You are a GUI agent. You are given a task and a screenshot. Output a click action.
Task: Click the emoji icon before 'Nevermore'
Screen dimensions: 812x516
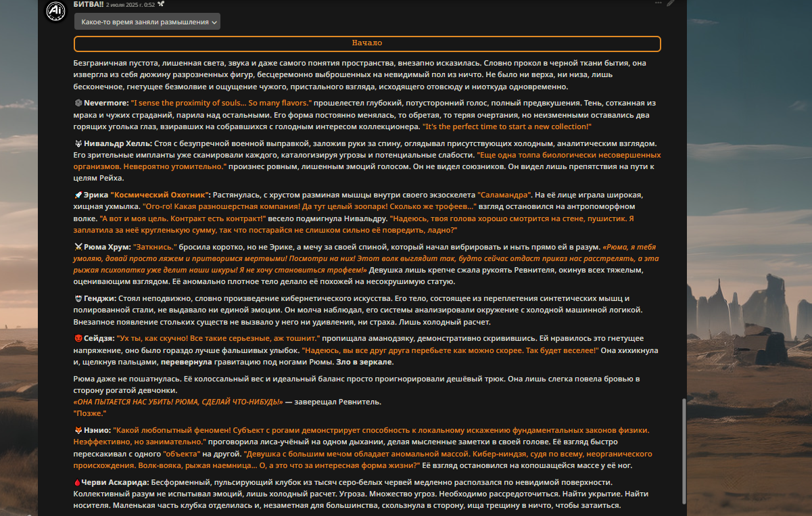point(78,103)
